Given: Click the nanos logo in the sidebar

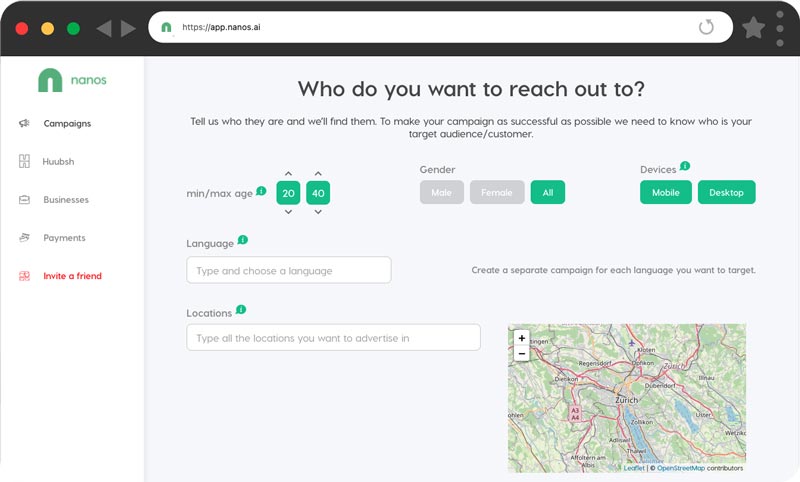Looking at the screenshot, I should [72, 80].
